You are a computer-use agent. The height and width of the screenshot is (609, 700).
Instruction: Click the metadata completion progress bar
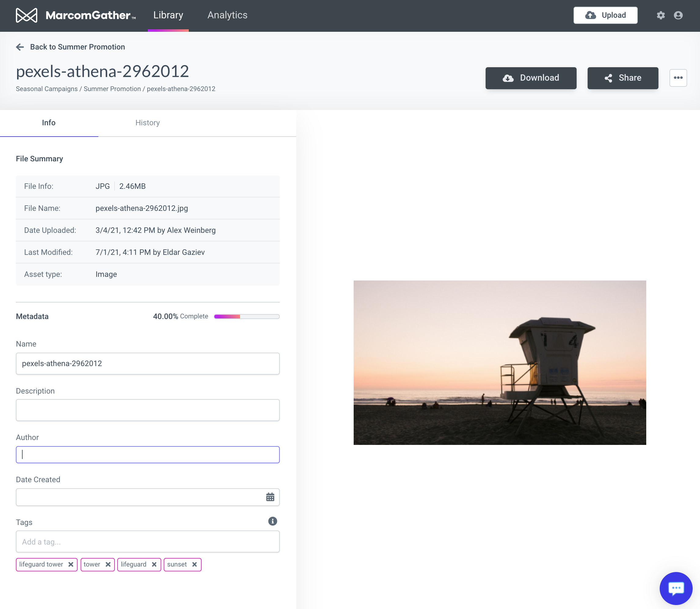coord(246,316)
